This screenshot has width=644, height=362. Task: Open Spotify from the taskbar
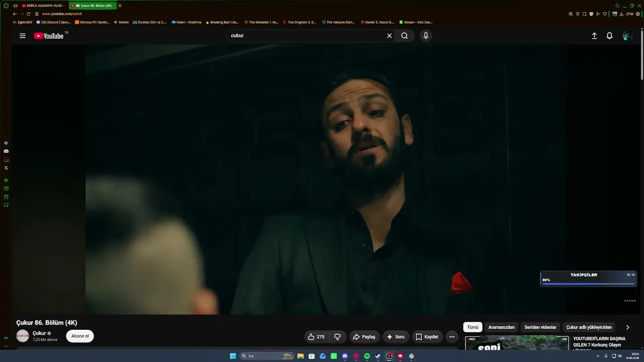coord(367,356)
